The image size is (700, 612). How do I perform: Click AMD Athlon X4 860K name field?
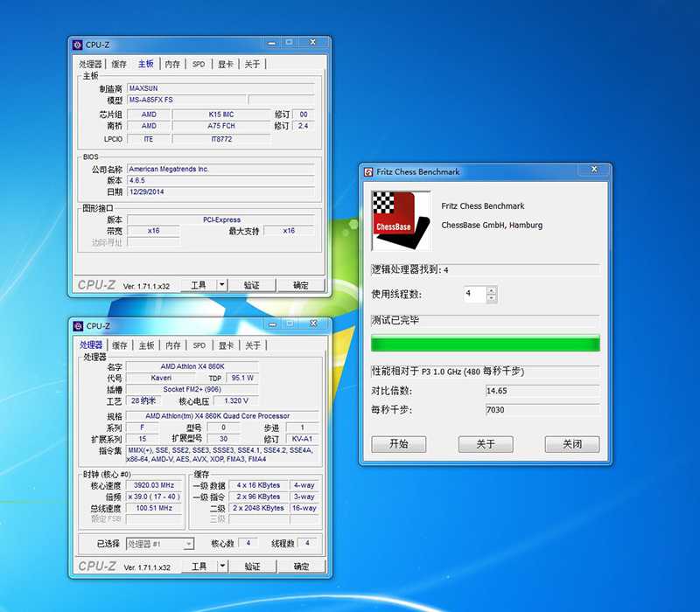(192, 366)
